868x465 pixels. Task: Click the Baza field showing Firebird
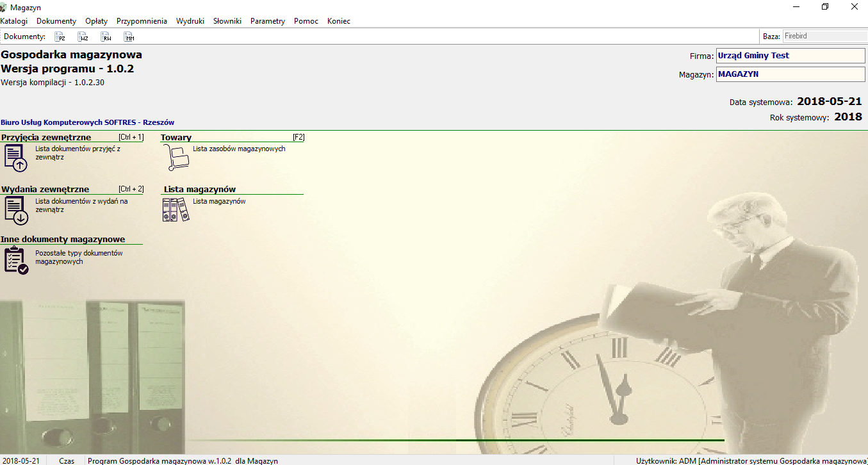[x=824, y=37]
